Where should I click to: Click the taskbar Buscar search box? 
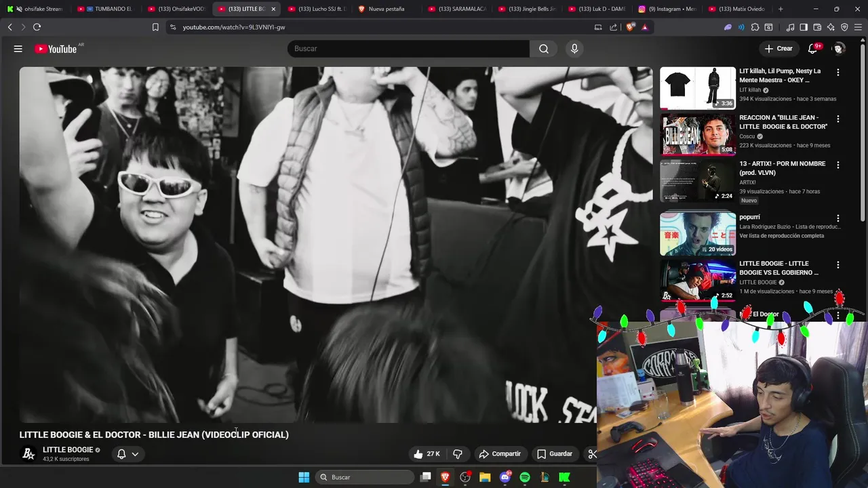[x=366, y=477]
